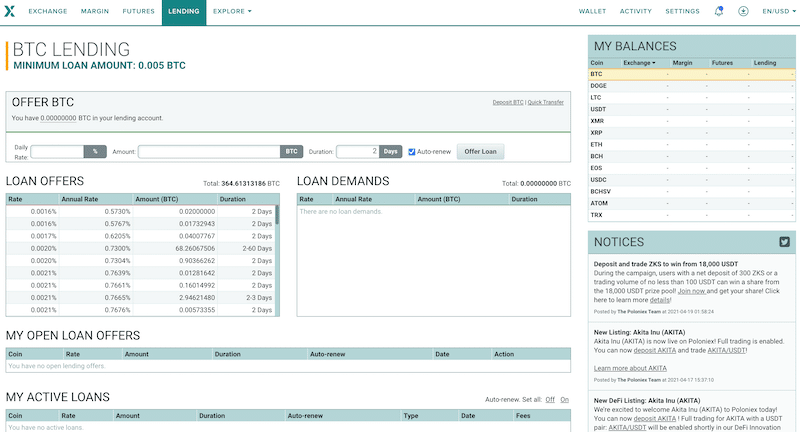Open the AKITA/USDT trade link

tap(727, 350)
